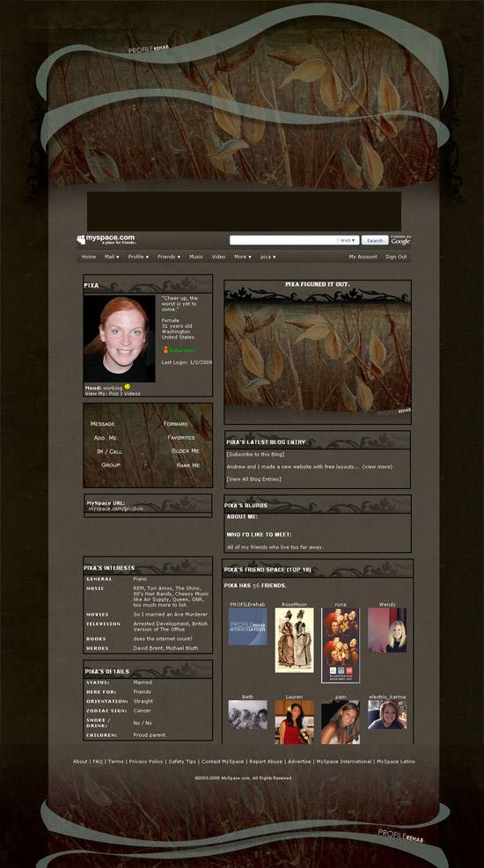Expand the More menu
The width and height of the screenshot is (484, 868).
point(243,257)
